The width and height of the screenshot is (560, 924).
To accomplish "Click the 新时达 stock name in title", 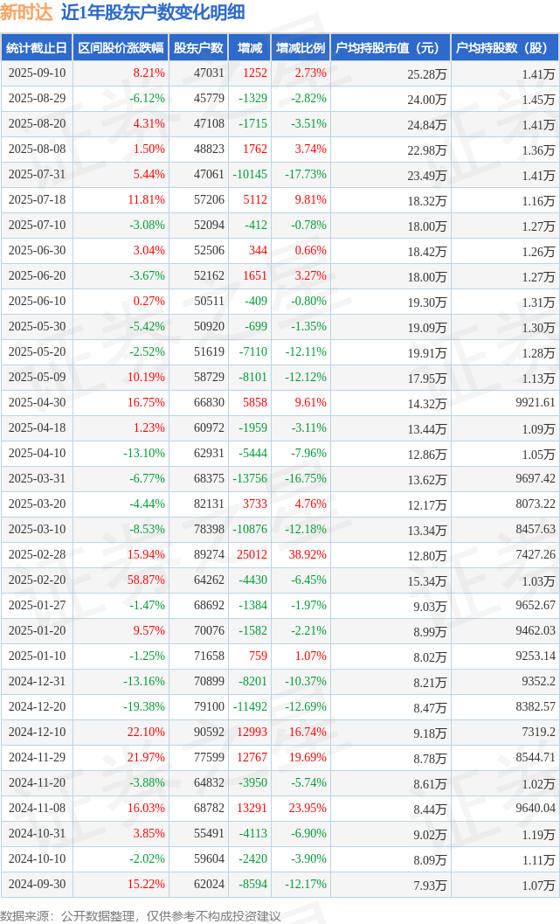I will 27,12.
